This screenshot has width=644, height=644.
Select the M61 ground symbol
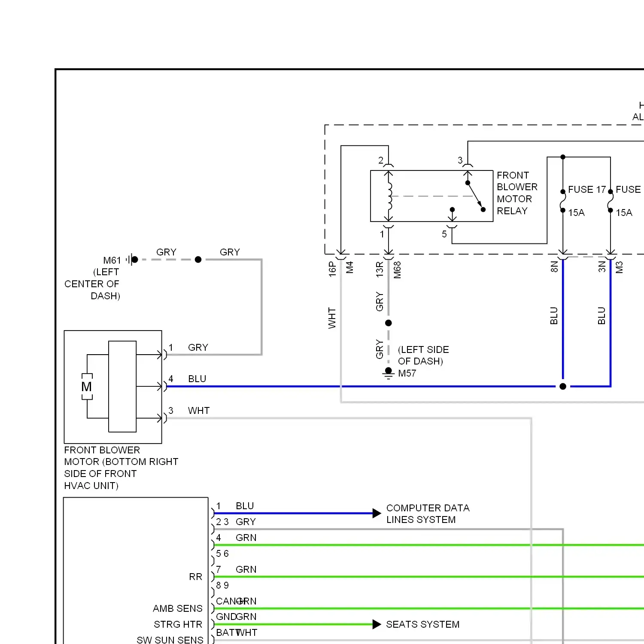(x=132, y=260)
